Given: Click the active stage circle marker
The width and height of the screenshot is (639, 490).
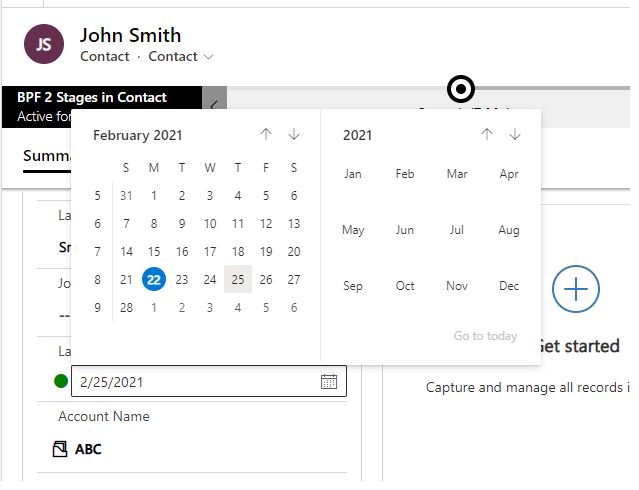Looking at the screenshot, I should coord(461,89).
